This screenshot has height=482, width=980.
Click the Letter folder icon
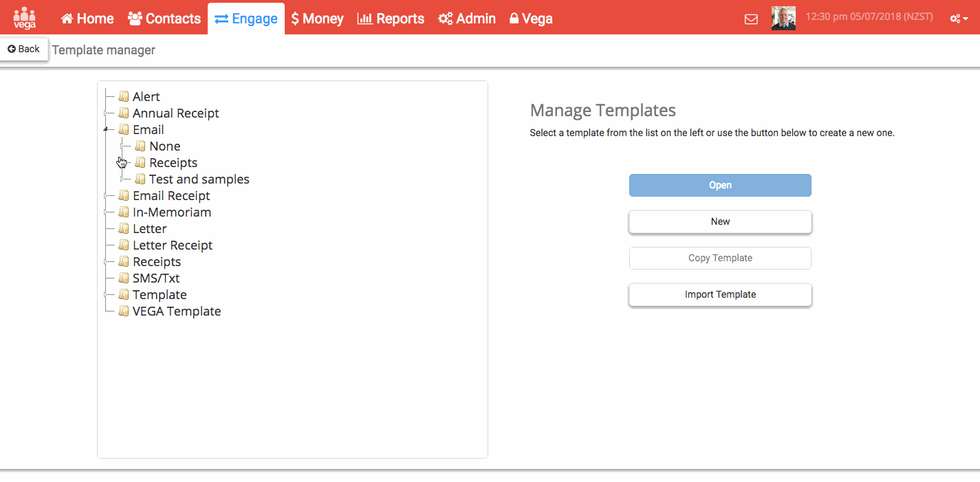pos(124,228)
